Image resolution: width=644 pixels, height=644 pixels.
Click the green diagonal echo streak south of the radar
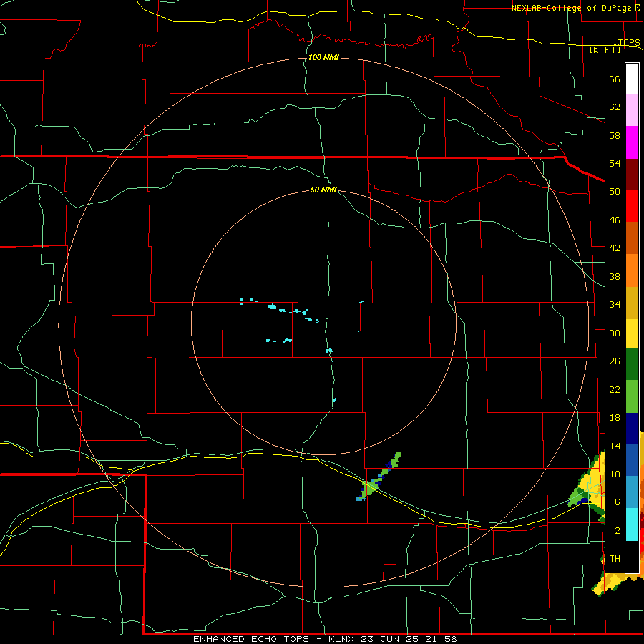click(378, 477)
